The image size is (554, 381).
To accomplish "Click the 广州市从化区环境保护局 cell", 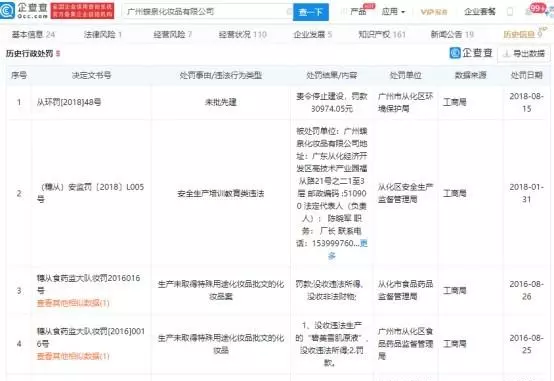I will 405,102.
